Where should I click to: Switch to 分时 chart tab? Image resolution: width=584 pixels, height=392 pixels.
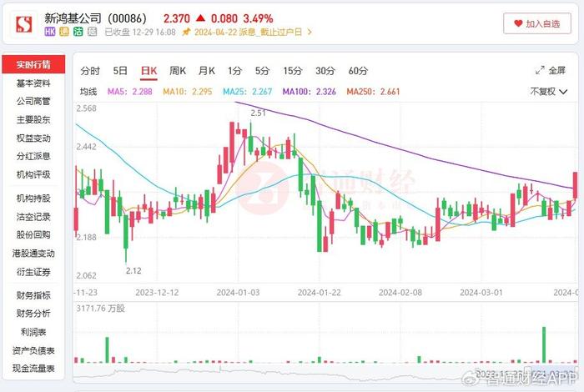point(90,71)
